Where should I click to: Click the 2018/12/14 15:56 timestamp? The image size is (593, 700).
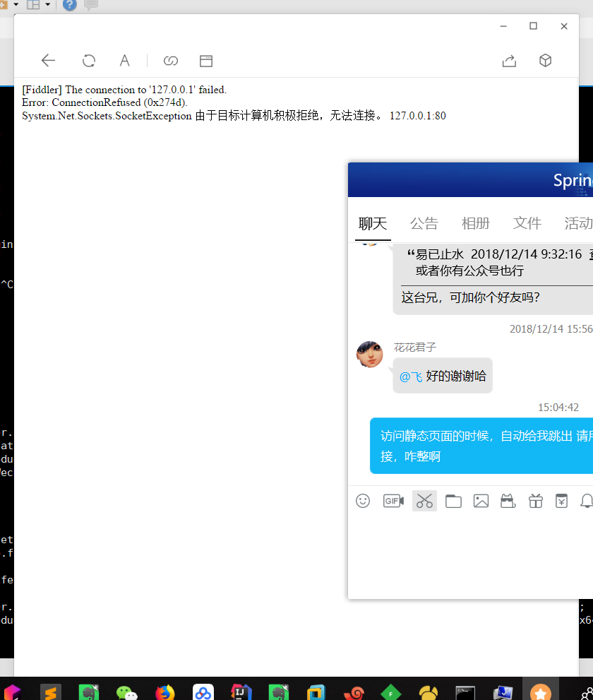(x=551, y=329)
